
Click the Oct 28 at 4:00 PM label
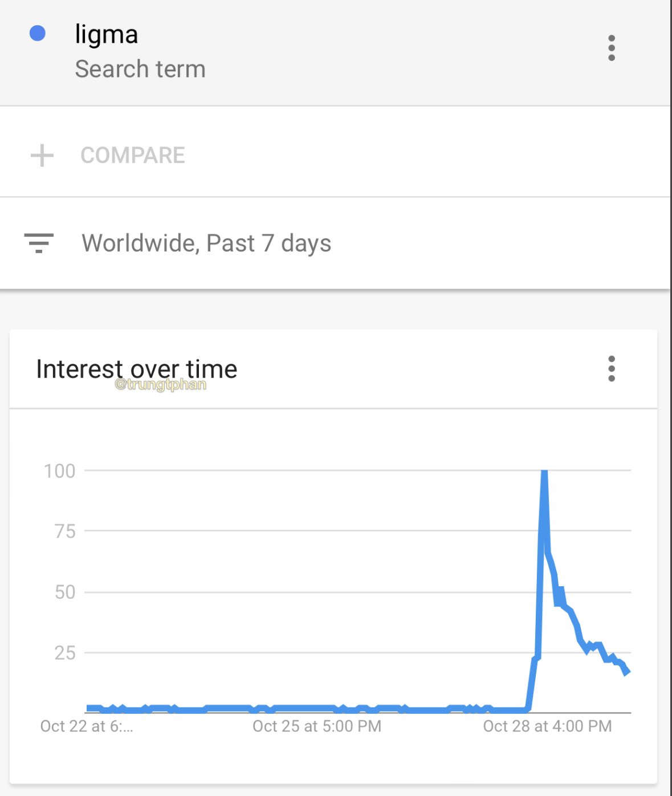coord(547,726)
